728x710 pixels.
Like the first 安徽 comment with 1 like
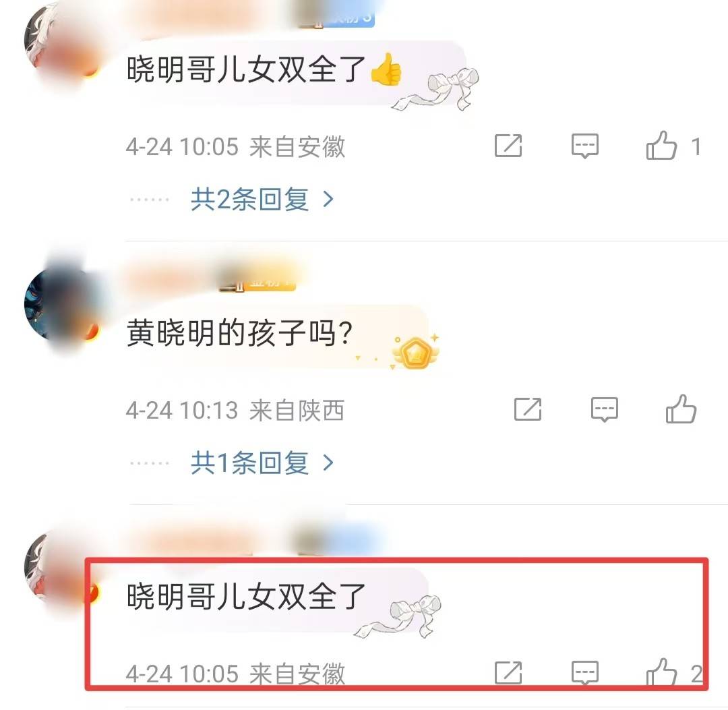point(661,146)
